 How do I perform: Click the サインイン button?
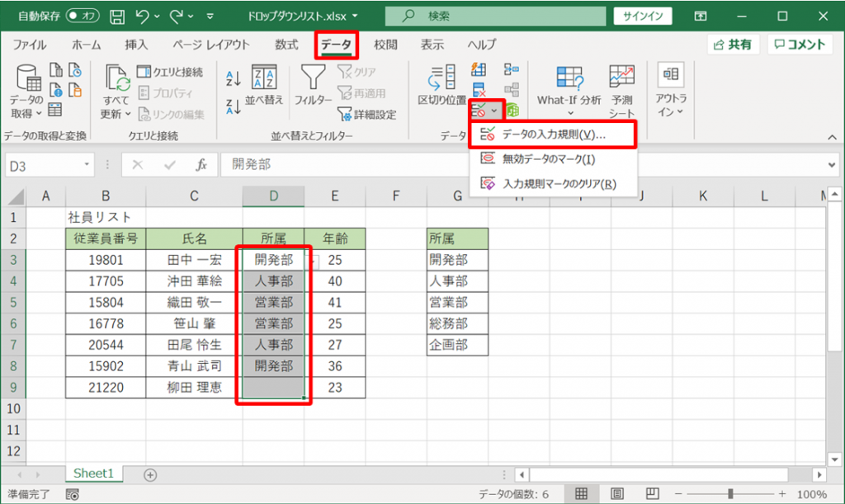(642, 16)
